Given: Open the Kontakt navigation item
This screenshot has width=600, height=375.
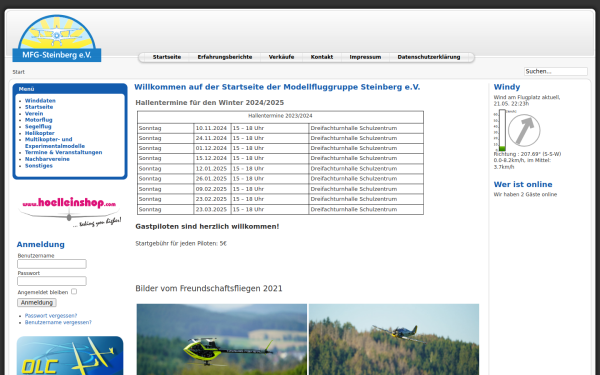Looking at the screenshot, I should pos(321,57).
